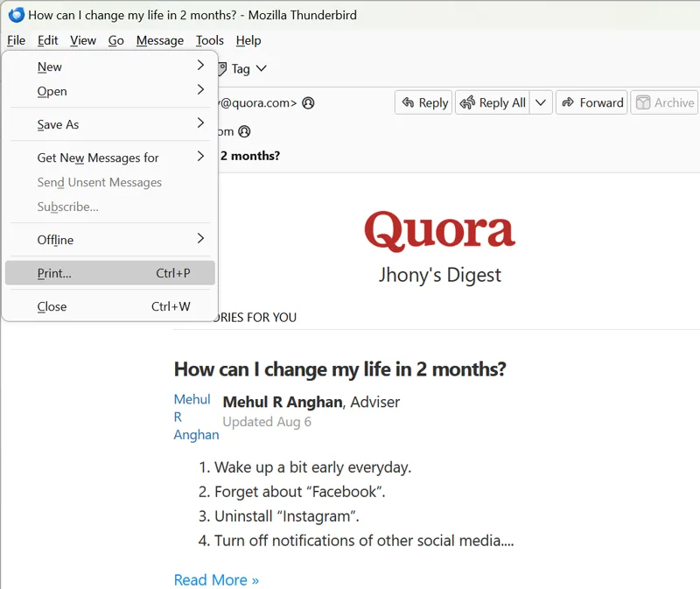Expand the Reply All dropdown arrow

(541, 102)
